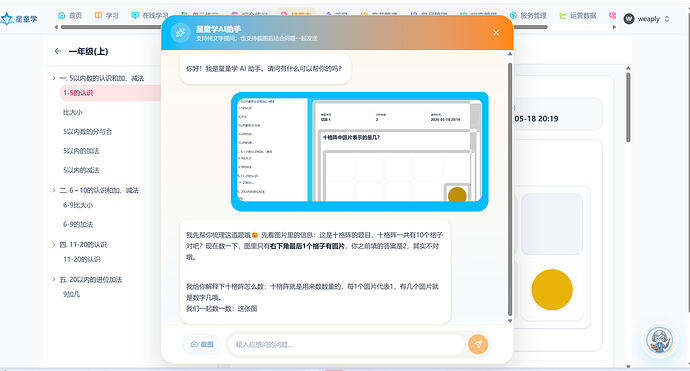690x371 pixels.
Task: Select lesson 5以内数的分与合
Action: pos(87,132)
